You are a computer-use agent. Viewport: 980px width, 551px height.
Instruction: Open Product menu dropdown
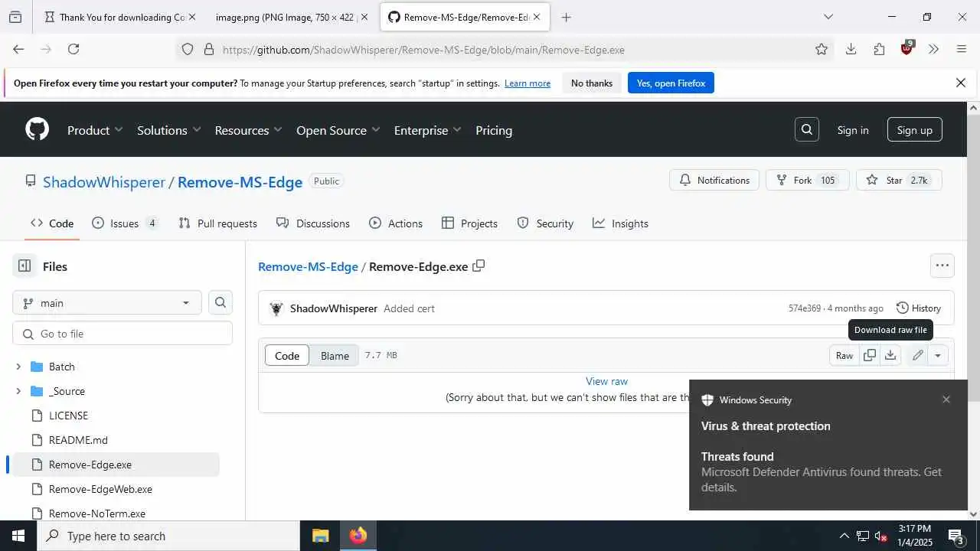(95, 130)
